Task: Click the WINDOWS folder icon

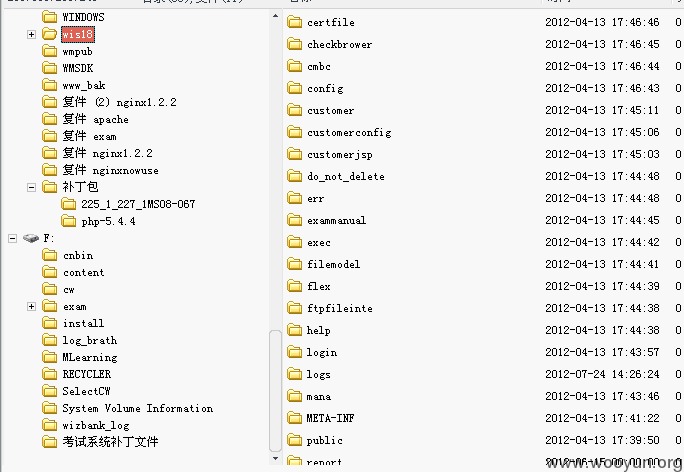Action: pos(50,17)
